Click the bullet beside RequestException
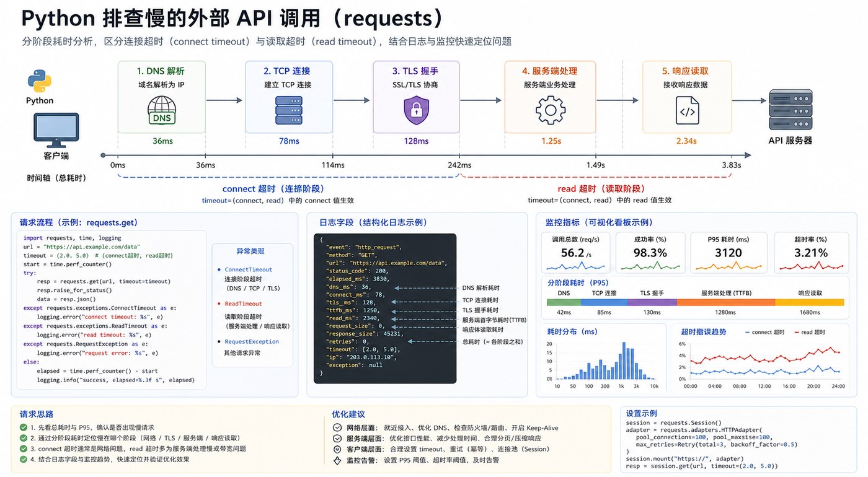868x477 pixels. tap(219, 341)
